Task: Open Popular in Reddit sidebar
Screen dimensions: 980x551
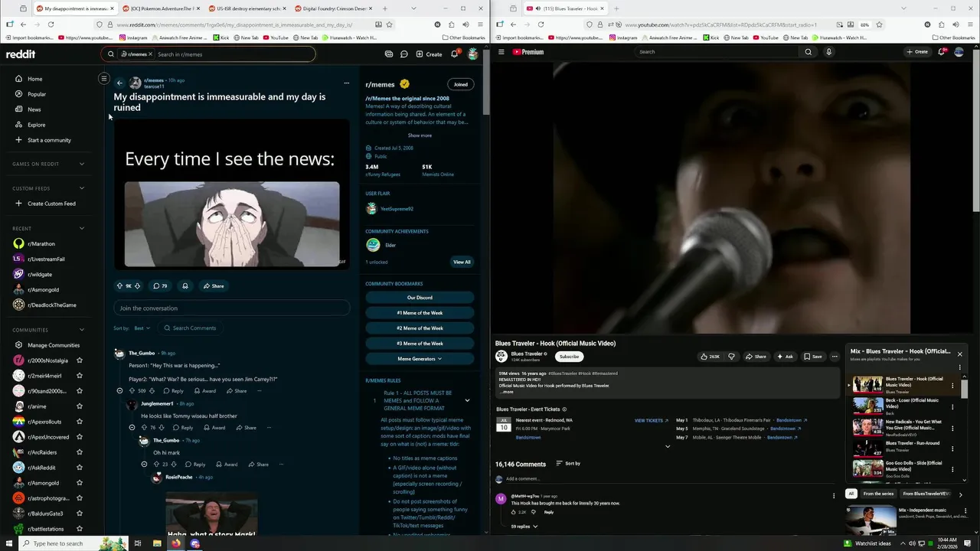Action: [x=37, y=94]
